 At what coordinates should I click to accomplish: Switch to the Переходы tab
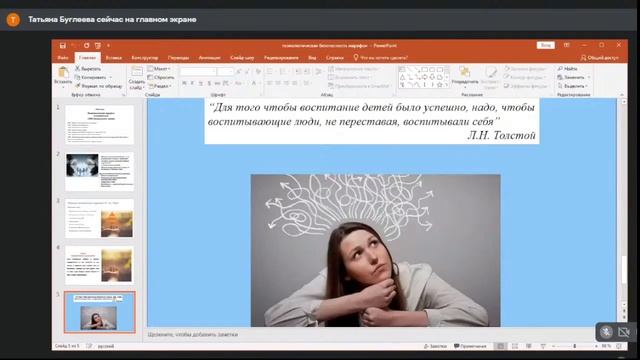(178, 58)
